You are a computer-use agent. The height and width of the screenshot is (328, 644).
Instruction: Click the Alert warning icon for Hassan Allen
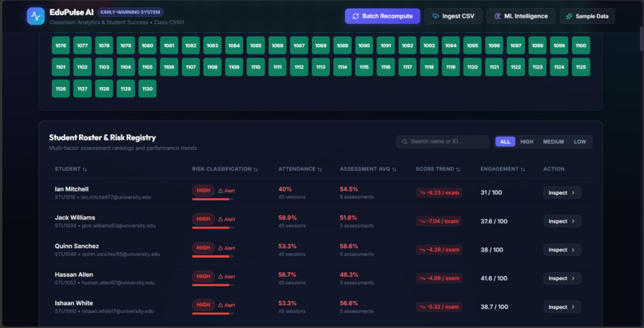coord(221,276)
